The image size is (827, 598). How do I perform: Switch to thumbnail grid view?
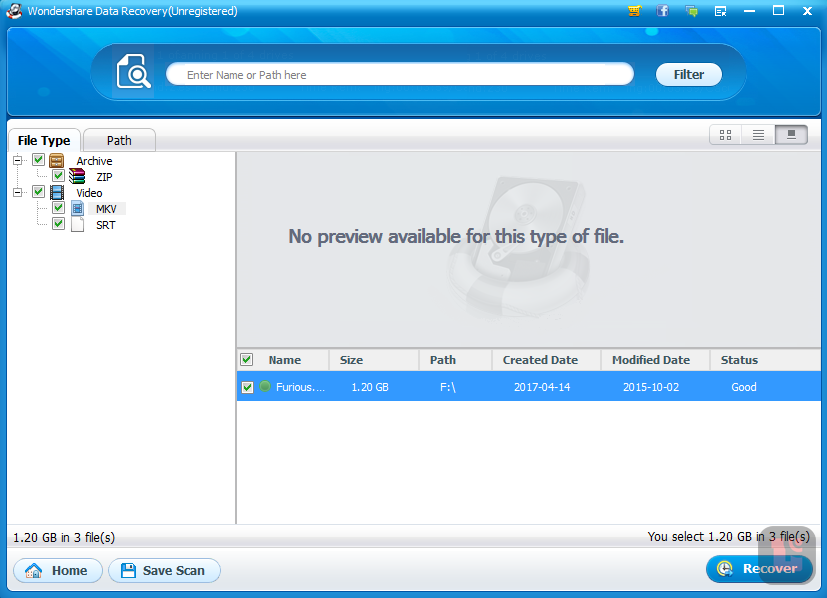pos(725,135)
